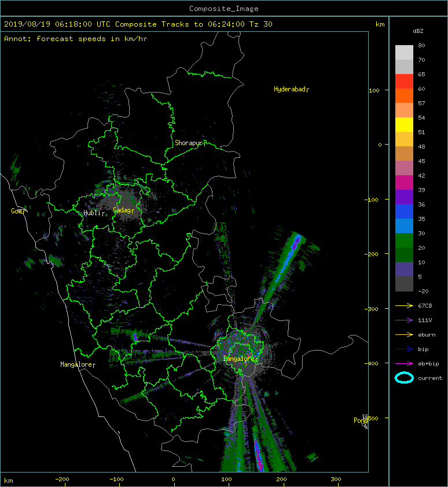
Task: Click the -100 tick on horizontal km axis
Action: pyautogui.click(x=116, y=479)
